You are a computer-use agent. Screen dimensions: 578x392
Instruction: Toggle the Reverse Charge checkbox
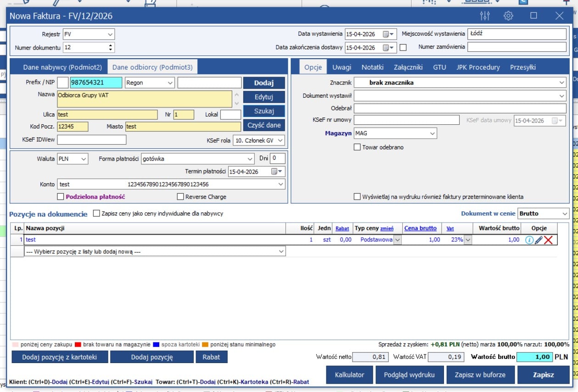coord(180,196)
